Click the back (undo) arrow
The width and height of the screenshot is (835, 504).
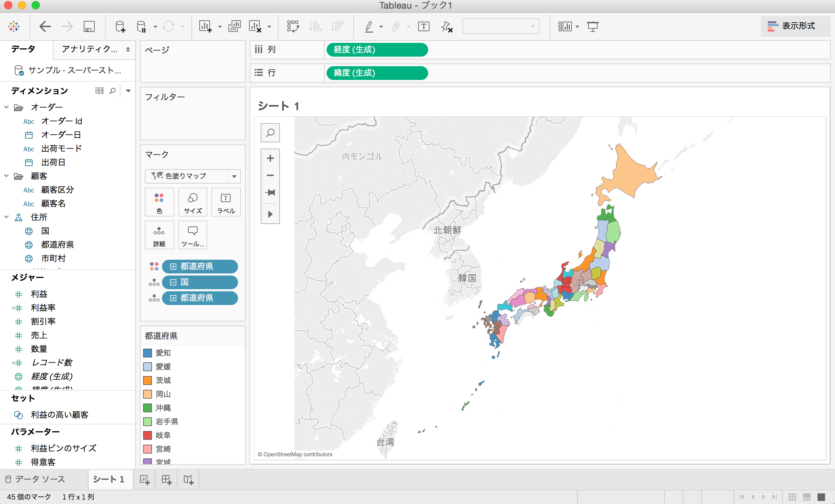(45, 26)
